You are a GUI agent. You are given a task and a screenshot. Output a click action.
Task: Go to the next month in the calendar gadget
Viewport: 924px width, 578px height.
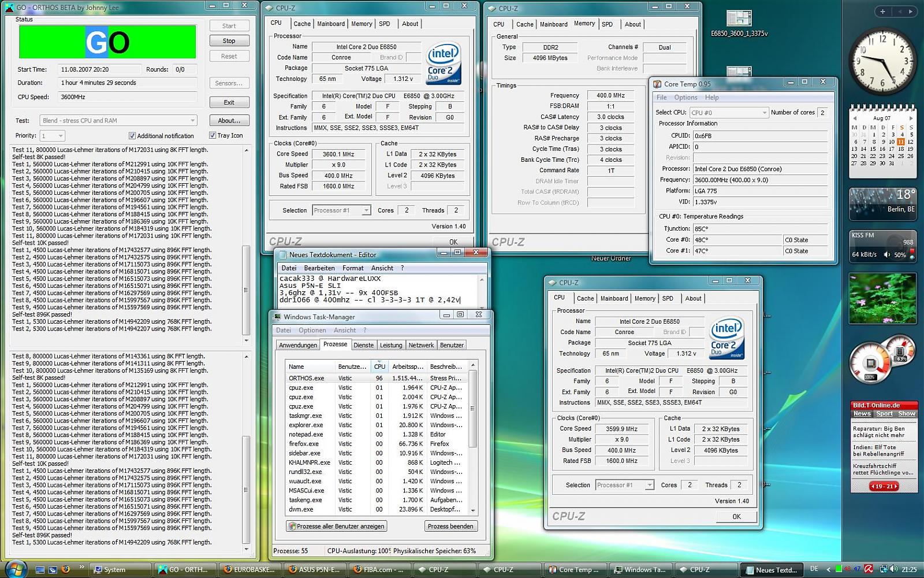click(911, 118)
